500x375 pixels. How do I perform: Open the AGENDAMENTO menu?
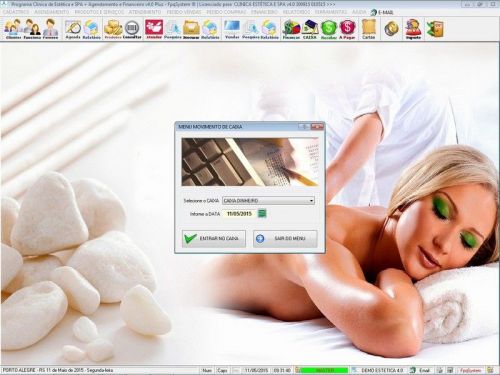point(52,12)
